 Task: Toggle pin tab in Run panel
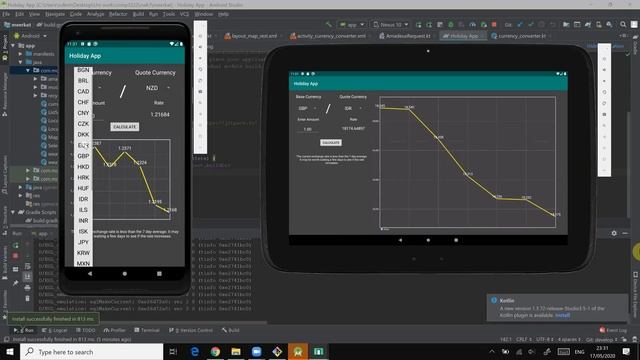point(16,283)
